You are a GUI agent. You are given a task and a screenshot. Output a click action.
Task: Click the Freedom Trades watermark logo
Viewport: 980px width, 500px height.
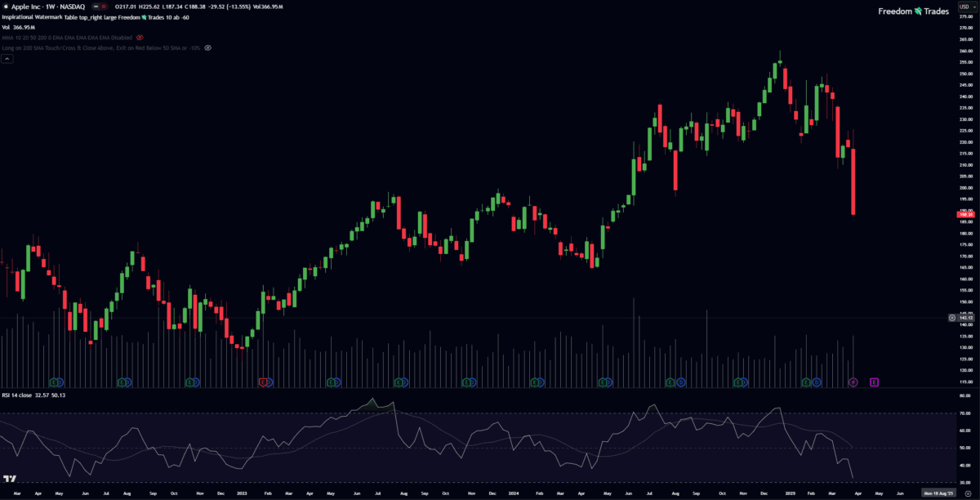click(x=913, y=11)
